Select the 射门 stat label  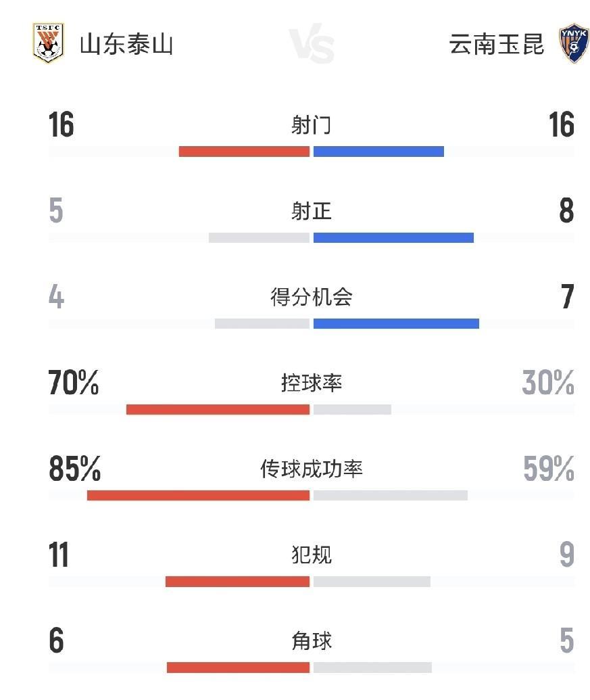(x=312, y=126)
